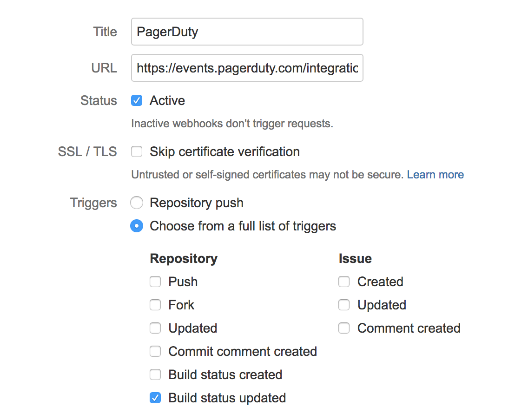The width and height of the screenshot is (515, 420).
Task: Click the Status field label
Action: pos(99,100)
